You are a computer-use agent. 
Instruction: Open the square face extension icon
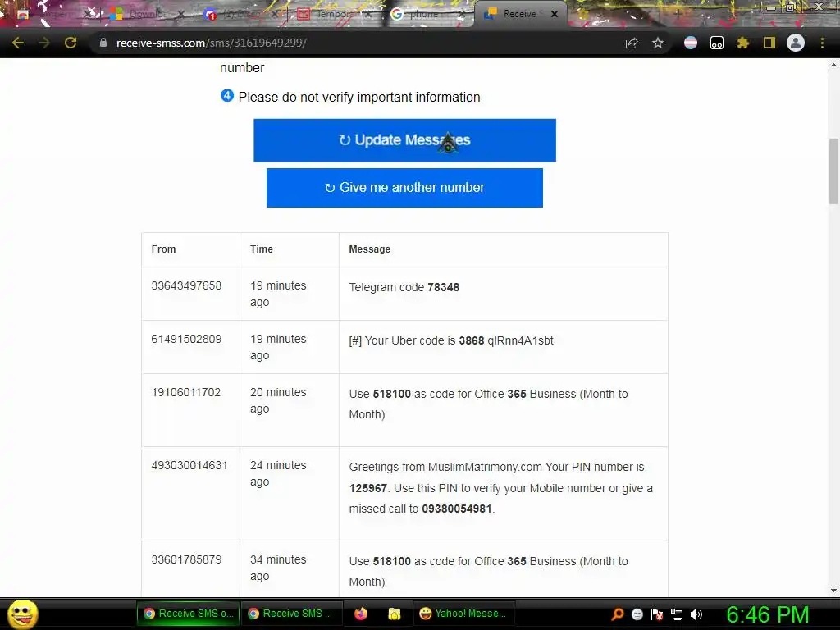tap(717, 43)
